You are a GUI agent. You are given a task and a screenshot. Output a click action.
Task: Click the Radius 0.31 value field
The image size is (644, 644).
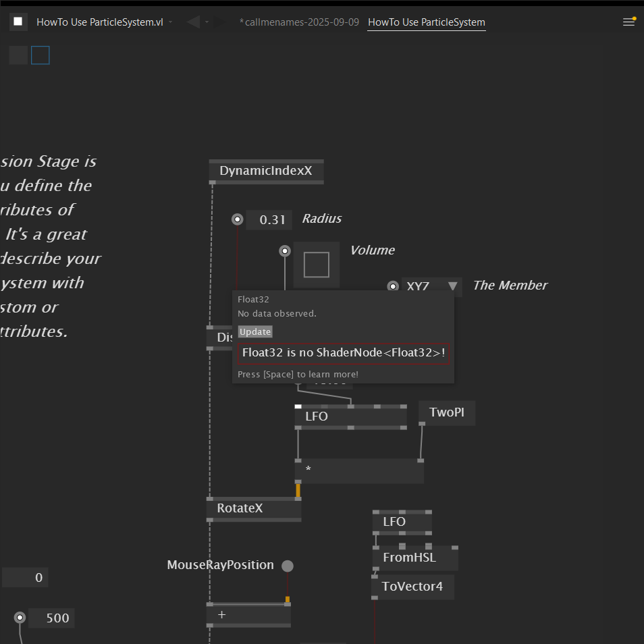click(269, 220)
